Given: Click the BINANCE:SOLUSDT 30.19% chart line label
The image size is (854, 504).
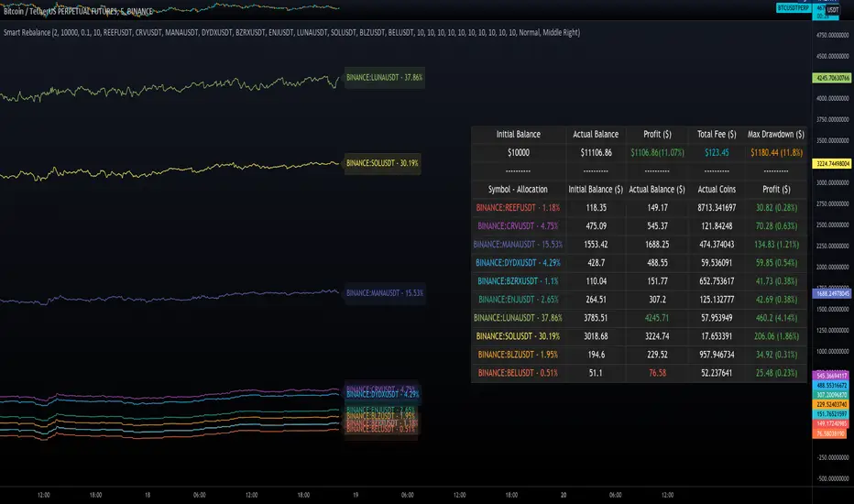Looking at the screenshot, I should (x=381, y=162).
